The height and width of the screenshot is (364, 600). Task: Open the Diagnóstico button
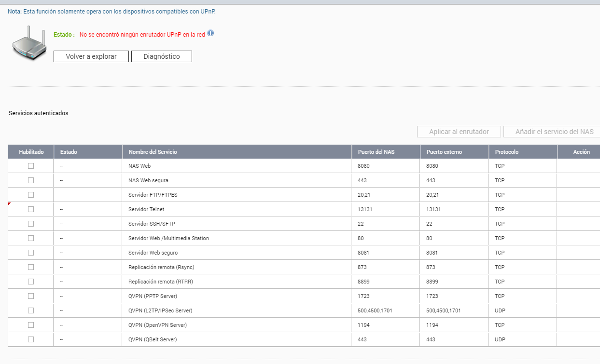click(162, 56)
